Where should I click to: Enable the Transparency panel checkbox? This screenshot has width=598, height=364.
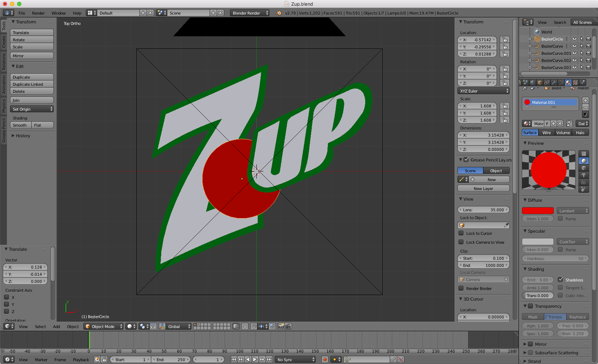(530, 306)
